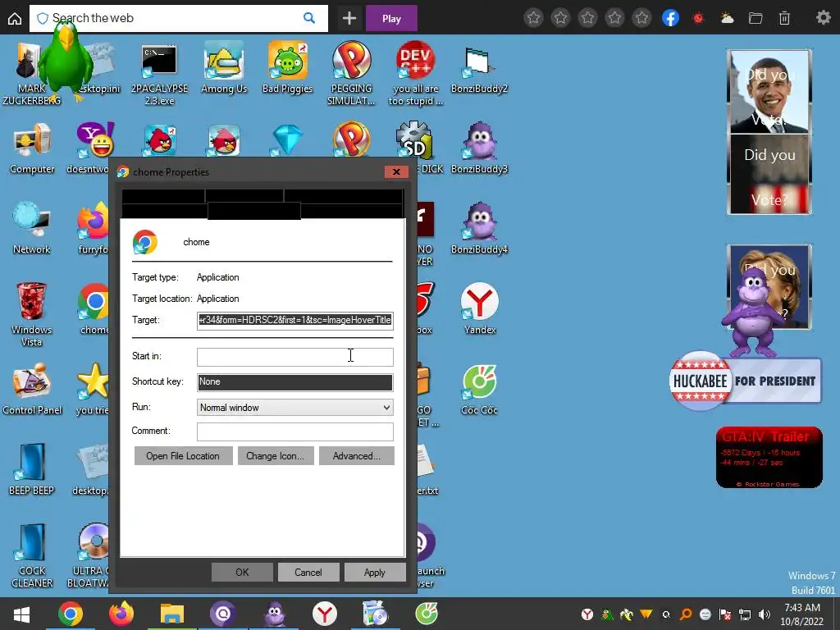Screen dimensions: 840x630
Task: Select the BEEP BEEP desktop icon
Action: (x=32, y=468)
